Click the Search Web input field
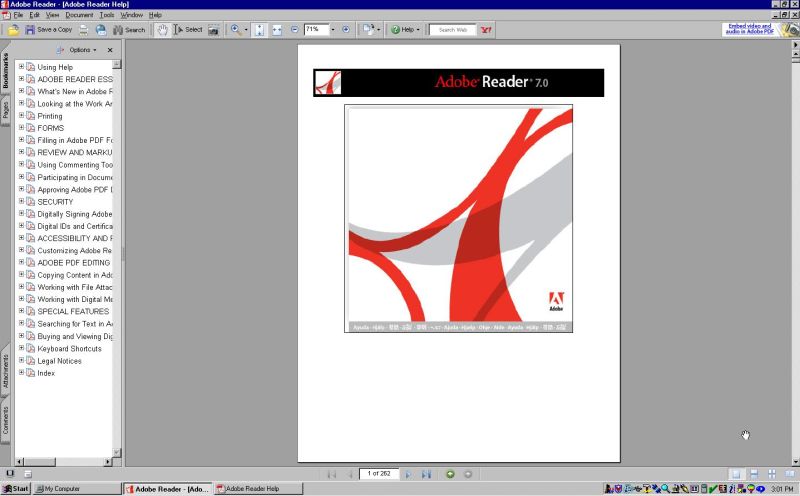 point(453,30)
